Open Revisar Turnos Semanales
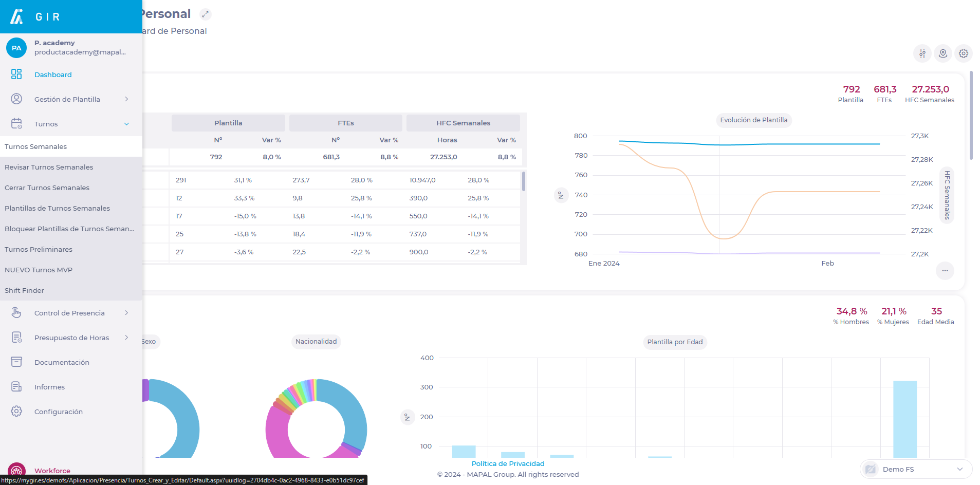This screenshot has width=980, height=485. pyautogui.click(x=49, y=167)
